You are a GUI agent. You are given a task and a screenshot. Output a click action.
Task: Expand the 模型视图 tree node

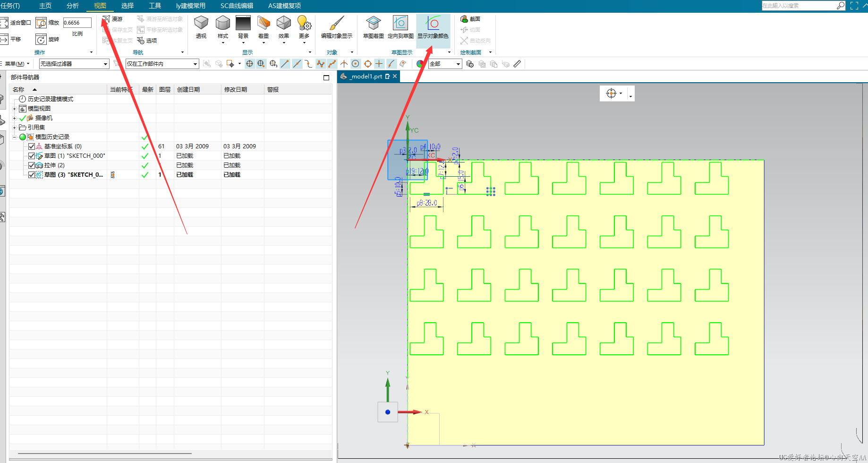click(x=14, y=109)
